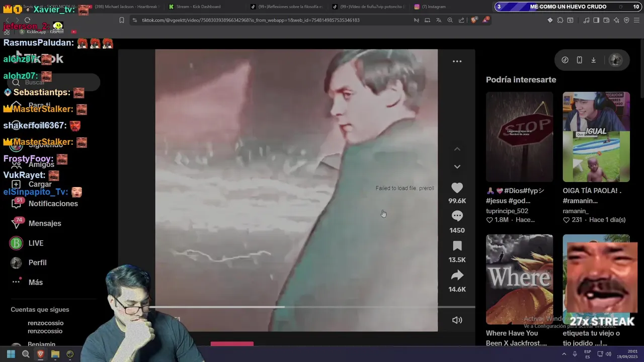Share the video with arrow icon
This screenshot has height=362, width=644.
pos(457,275)
